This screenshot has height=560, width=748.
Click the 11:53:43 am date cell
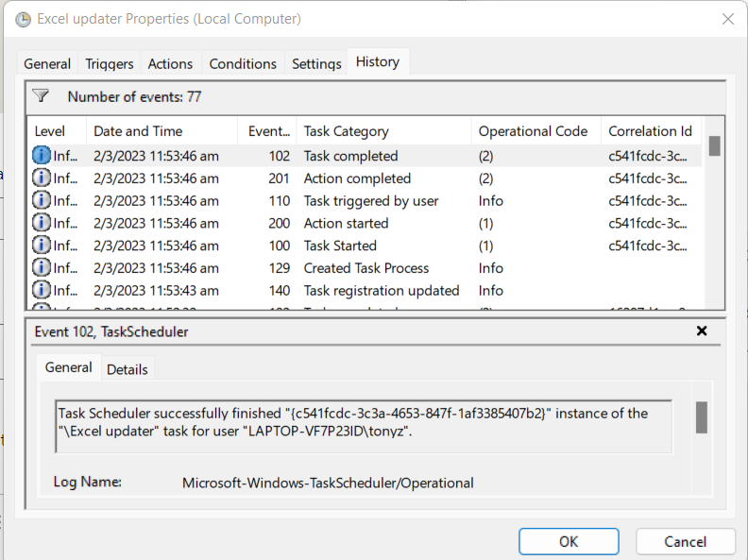(156, 291)
